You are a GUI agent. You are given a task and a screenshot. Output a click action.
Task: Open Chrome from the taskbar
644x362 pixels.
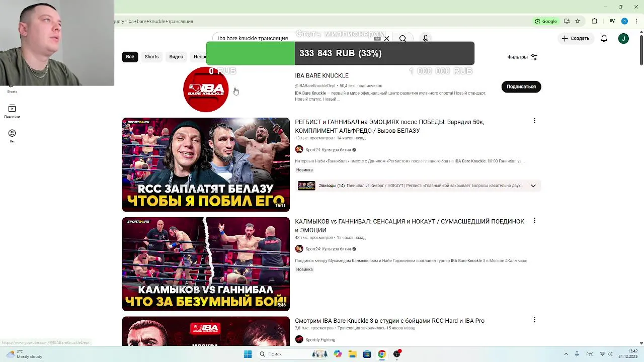[x=382, y=354]
